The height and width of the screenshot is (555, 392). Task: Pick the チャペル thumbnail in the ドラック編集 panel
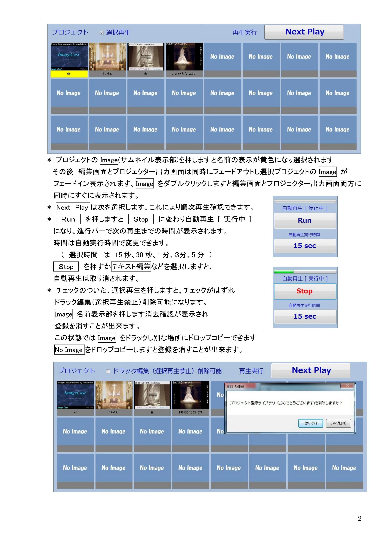114,395
